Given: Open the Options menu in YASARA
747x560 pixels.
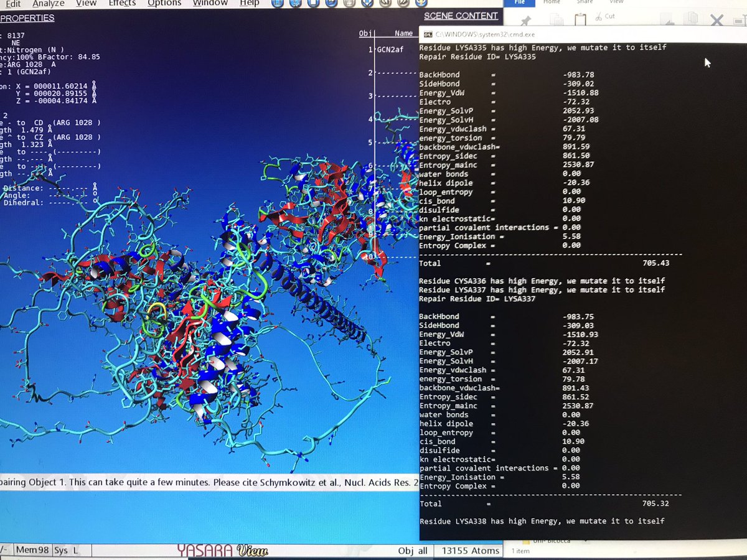Looking at the screenshot, I should 164,3.
